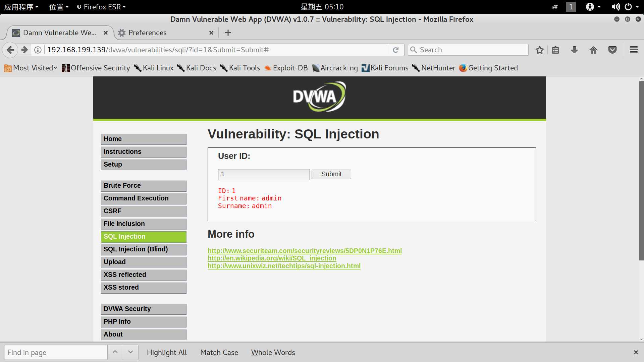Open the securiteam.com security review link
This screenshot has height=362, width=644.
[305, 251]
